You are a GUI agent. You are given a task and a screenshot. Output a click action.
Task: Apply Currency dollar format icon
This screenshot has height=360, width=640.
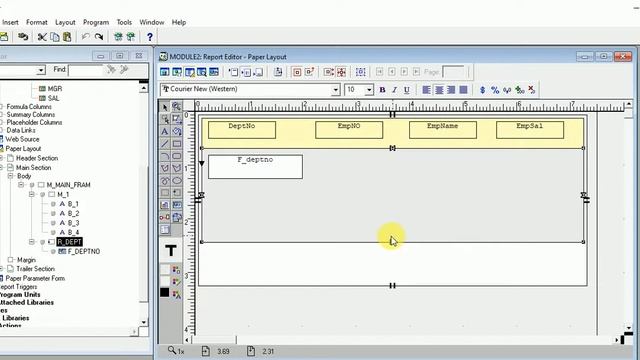coord(482,90)
